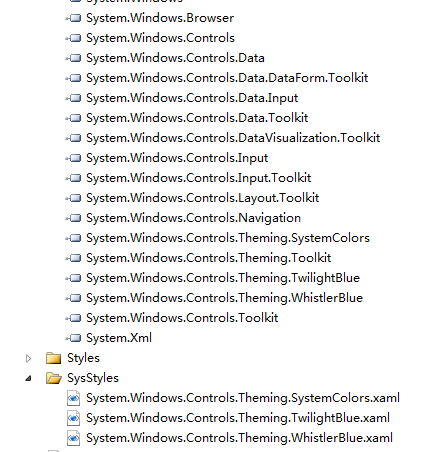Select System.Windows.Controls.Layout.Toolkit reference

(203, 198)
